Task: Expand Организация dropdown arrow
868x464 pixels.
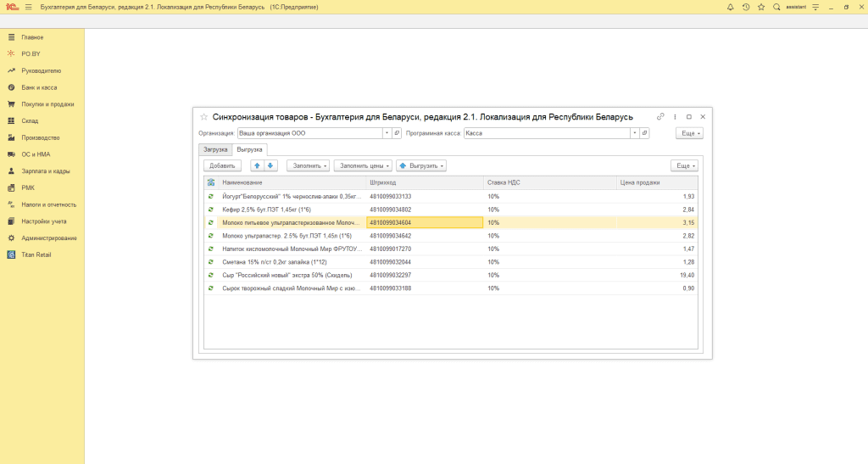Action: [x=387, y=133]
